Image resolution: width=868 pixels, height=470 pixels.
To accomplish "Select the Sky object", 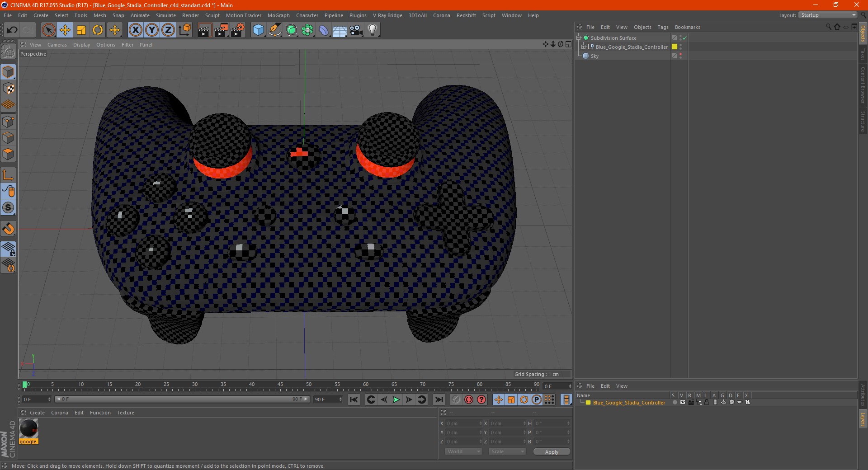I will (x=594, y=56).
